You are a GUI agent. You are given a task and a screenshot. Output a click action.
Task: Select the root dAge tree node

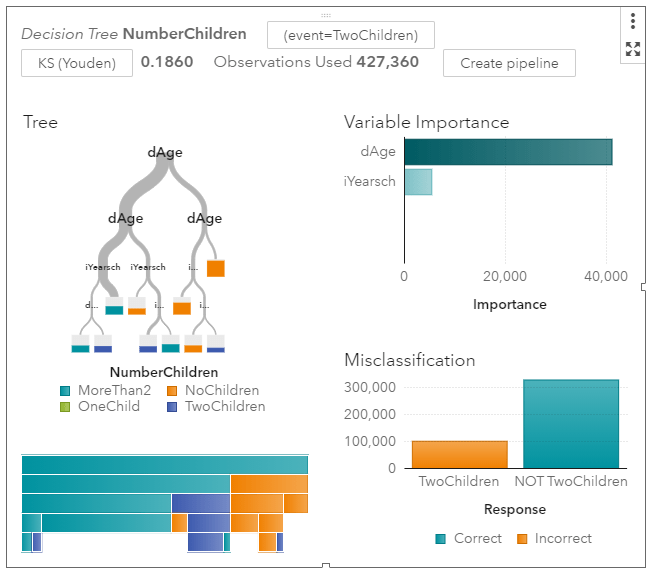(x=165, y=152)
